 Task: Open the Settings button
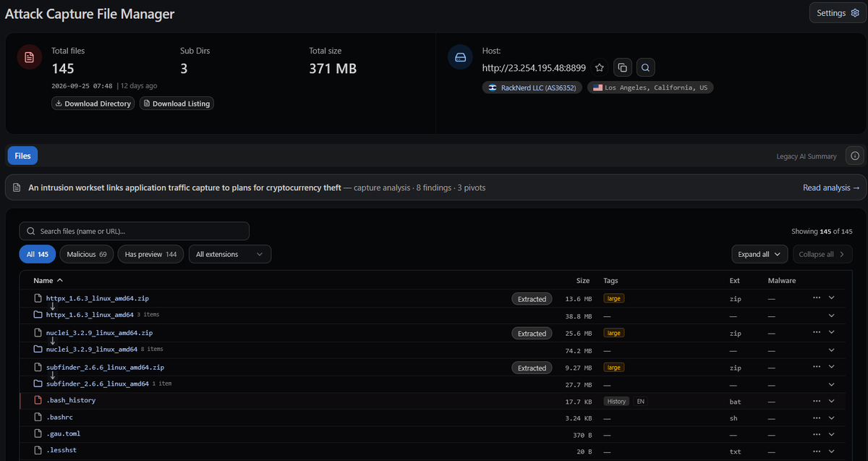coord(838,13)
